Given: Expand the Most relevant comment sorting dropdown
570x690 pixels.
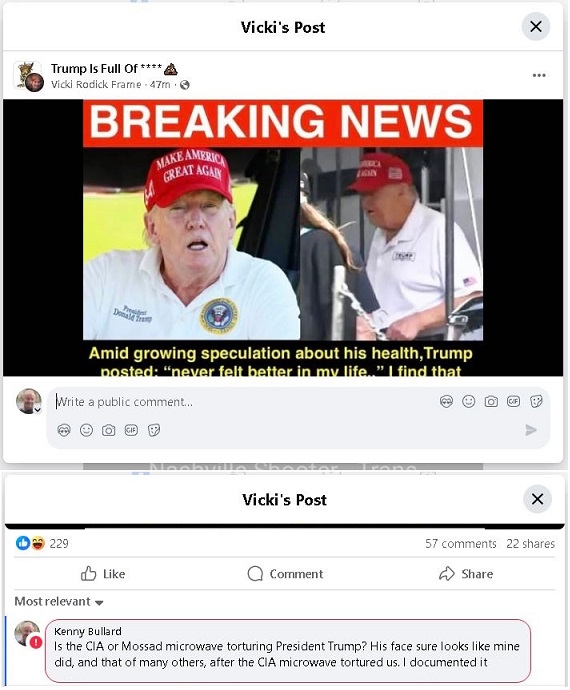Looking at the screenshot, I should click(59, 602).
